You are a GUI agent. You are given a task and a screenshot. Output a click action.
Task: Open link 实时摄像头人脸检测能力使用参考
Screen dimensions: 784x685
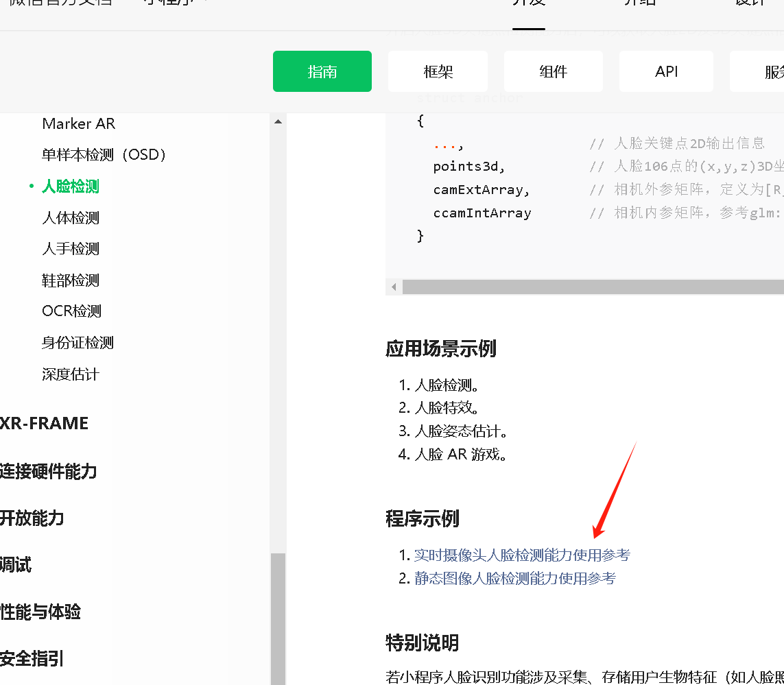point(522,555)
